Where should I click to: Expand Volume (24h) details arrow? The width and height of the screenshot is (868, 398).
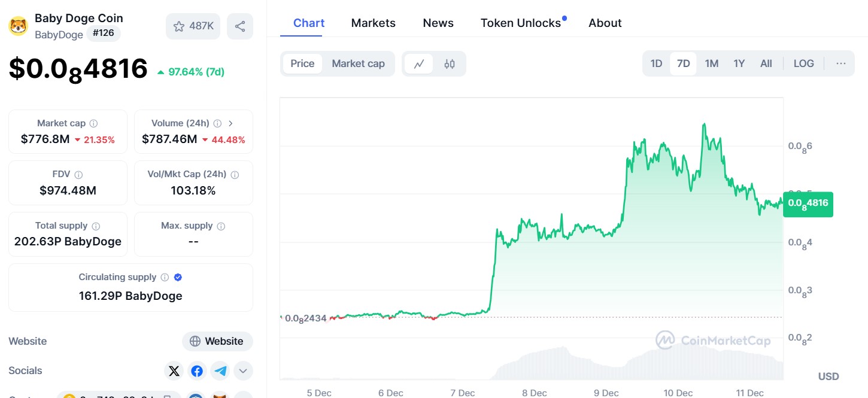point(231,123)
